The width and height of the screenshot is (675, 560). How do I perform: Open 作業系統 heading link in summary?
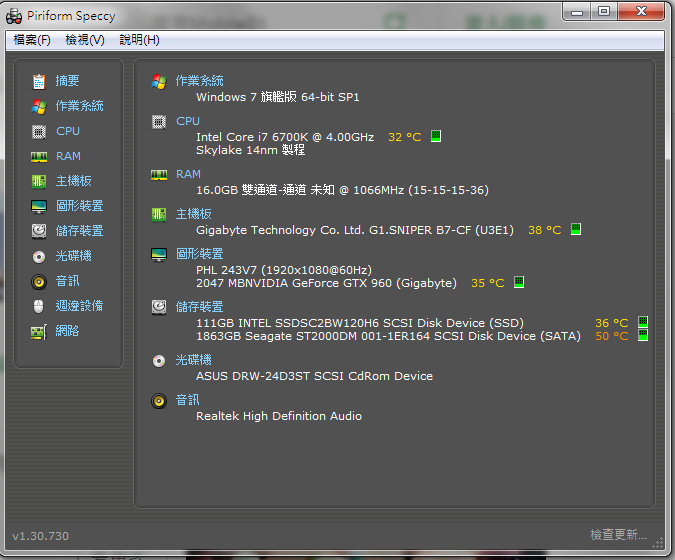pyautogui.click(x=200, y=81)
